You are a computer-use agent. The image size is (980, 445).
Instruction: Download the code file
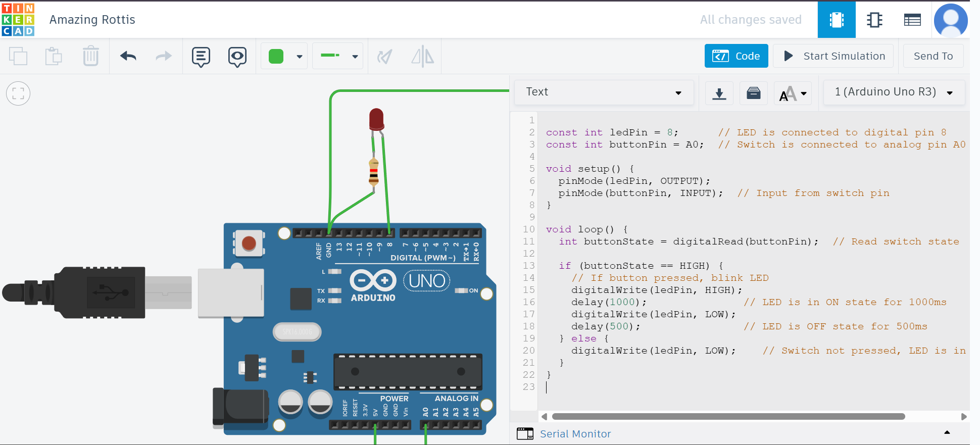point(719,93)
